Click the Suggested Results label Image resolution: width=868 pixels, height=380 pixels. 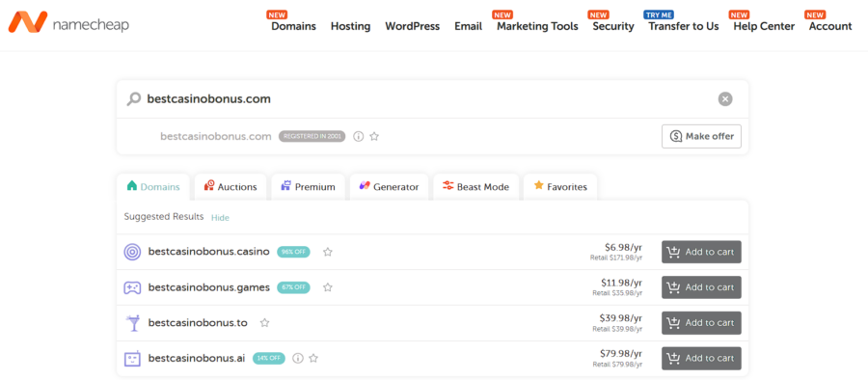[x=164, y=217]
